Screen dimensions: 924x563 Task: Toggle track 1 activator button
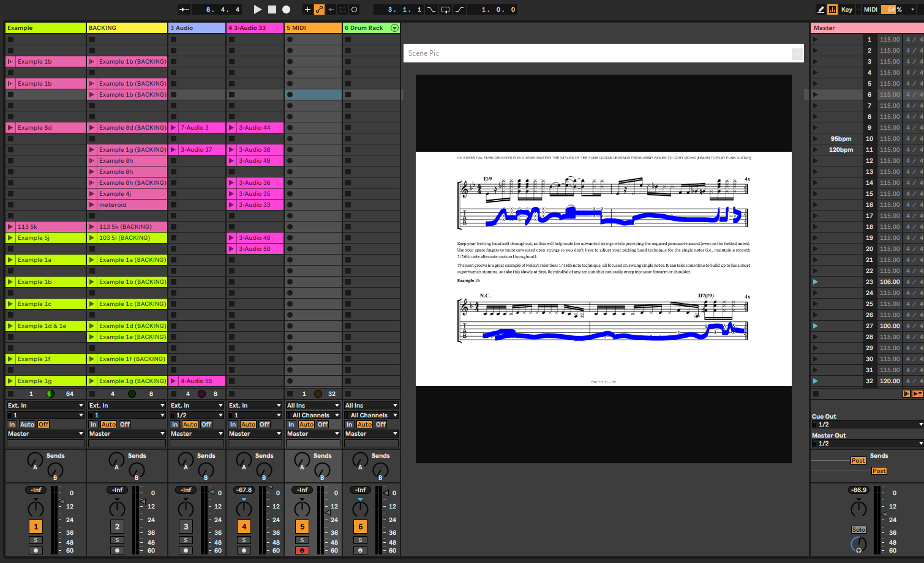pyautogui.click(x=36, y=526)
